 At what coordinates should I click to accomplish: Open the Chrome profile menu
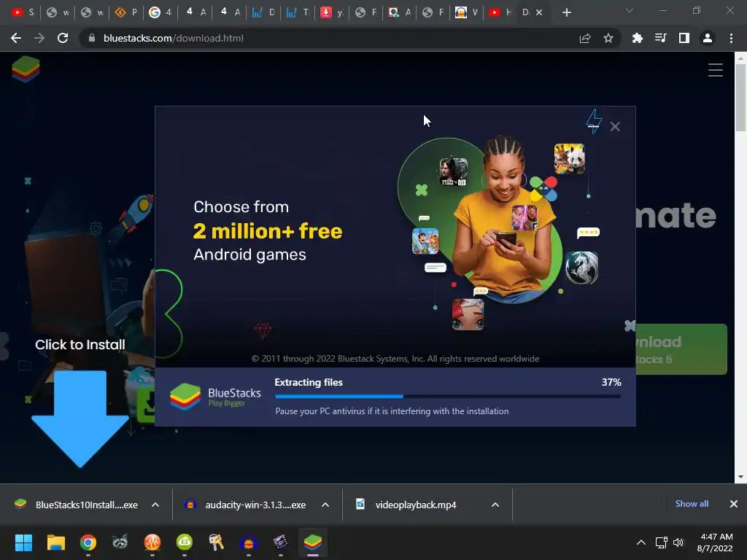click(x=708, y=38)
